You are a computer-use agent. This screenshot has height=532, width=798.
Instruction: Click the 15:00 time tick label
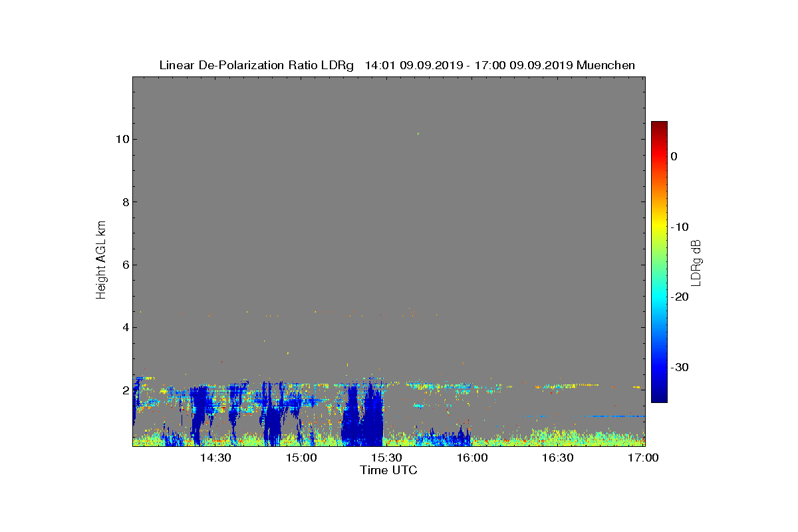coord(301,458)
